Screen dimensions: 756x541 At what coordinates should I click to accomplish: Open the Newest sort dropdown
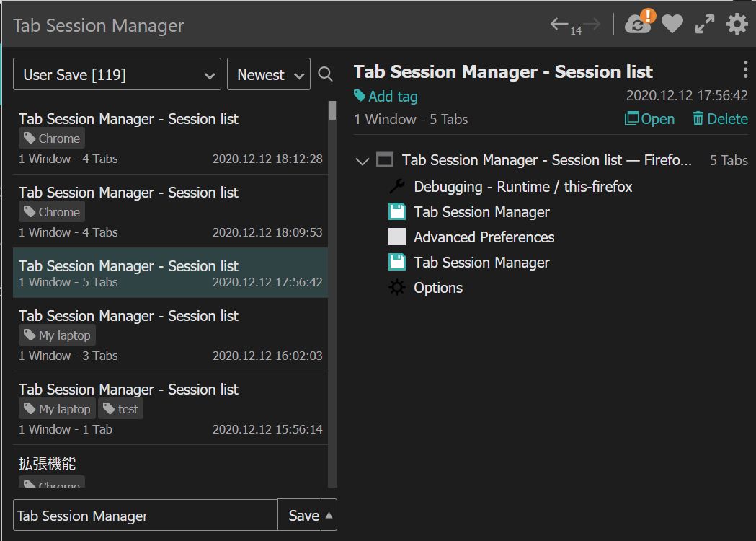point(269,74)
